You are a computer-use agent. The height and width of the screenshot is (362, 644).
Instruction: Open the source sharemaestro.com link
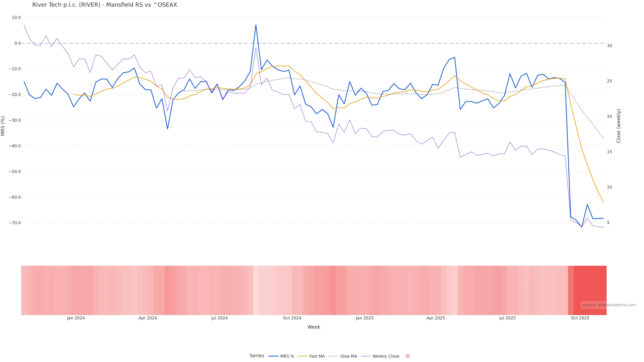(609, 305)
